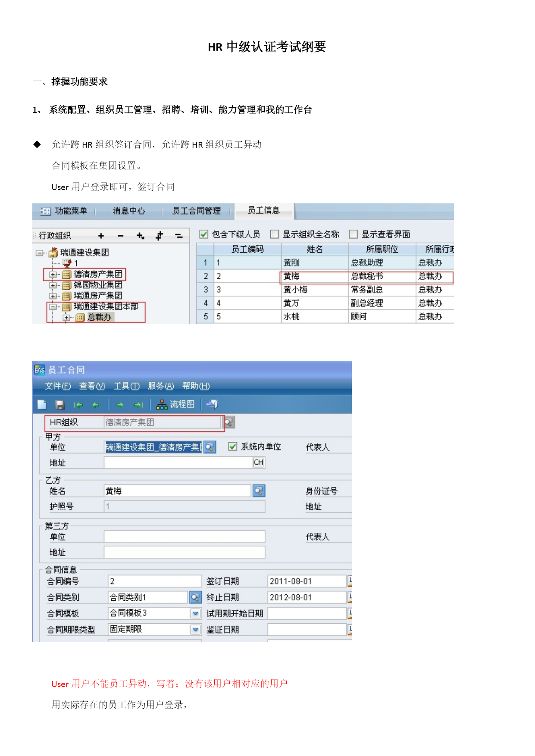Click the 乙方 姓名 input field
Viewport: 535px width, 756px height.
[178, 491]
